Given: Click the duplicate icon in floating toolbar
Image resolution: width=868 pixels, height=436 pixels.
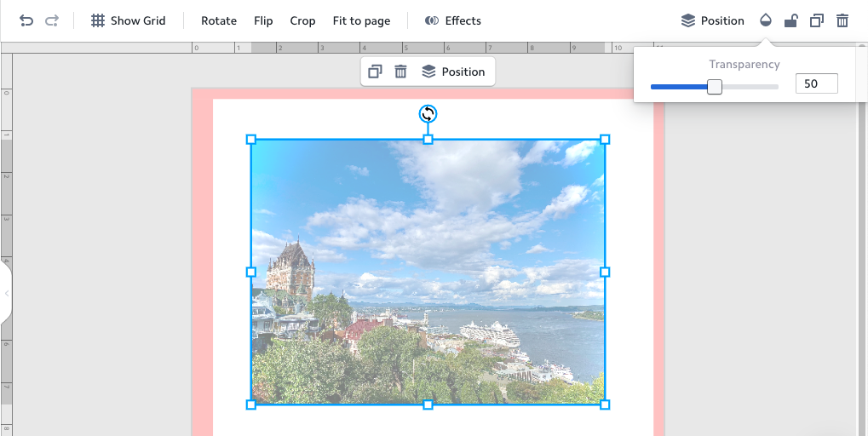Looking at the screenshot, I should click(x=375, y=72).
